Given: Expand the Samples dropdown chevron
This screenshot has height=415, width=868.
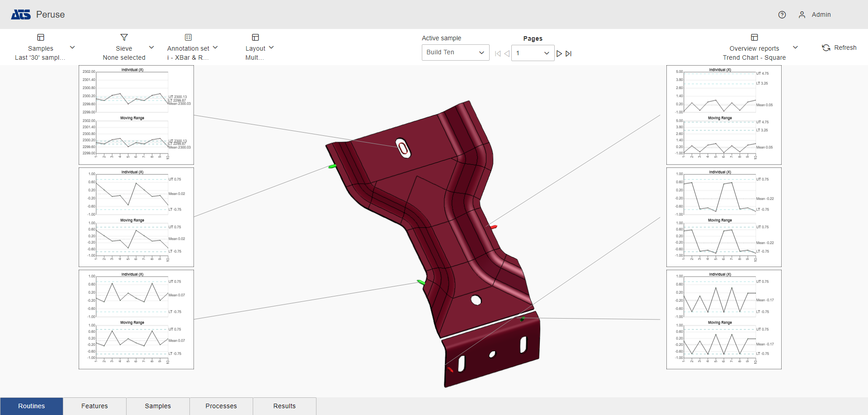Looking at the screenshot, I should coord(72,48).
